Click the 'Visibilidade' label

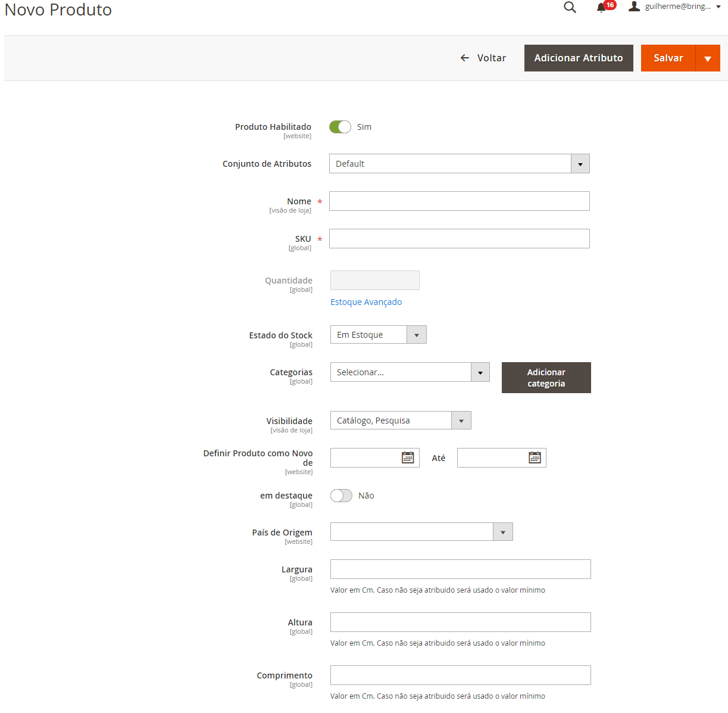coord(289,421)
